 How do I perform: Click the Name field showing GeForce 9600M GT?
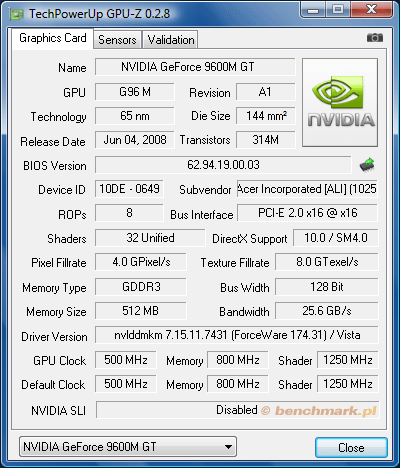pyautogui.click(x=195, y=67)
